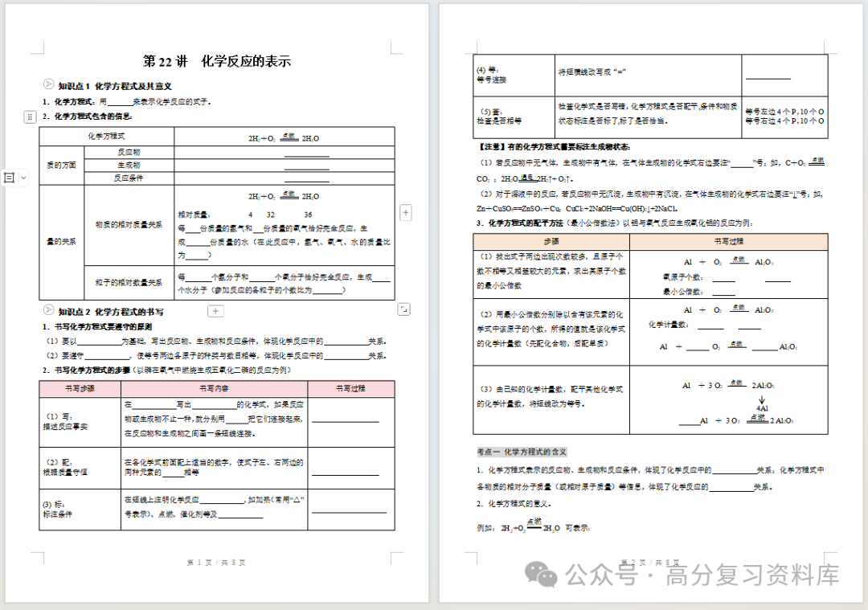Click the 4Al annotation under arrow
868x610 pixels.
point(762,408)
